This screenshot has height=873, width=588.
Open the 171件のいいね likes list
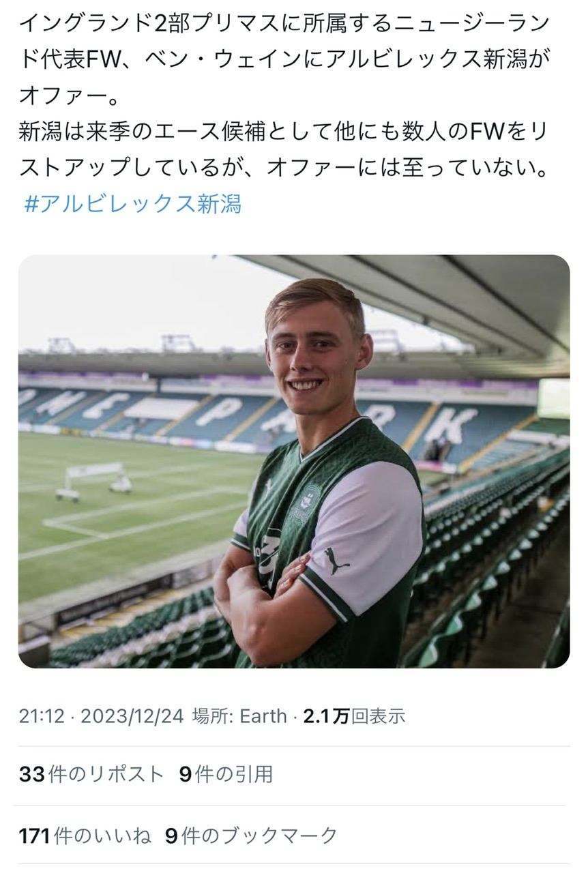tap(85, 835)
